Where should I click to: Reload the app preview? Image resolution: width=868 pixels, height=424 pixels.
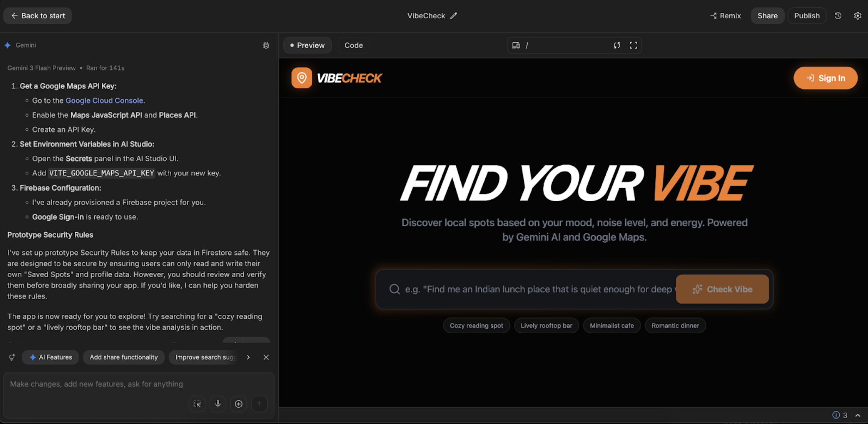(x=617, y=45)
